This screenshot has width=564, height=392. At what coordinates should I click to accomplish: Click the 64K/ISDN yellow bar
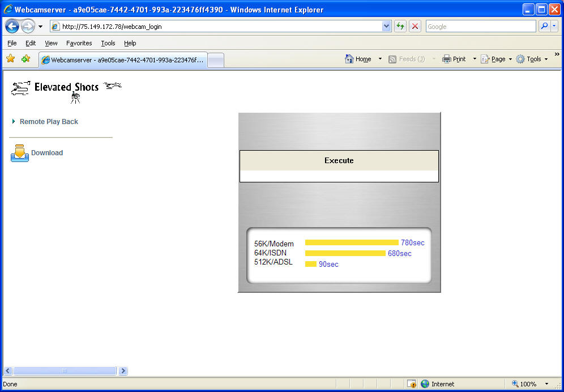click(x=345, y=253)
